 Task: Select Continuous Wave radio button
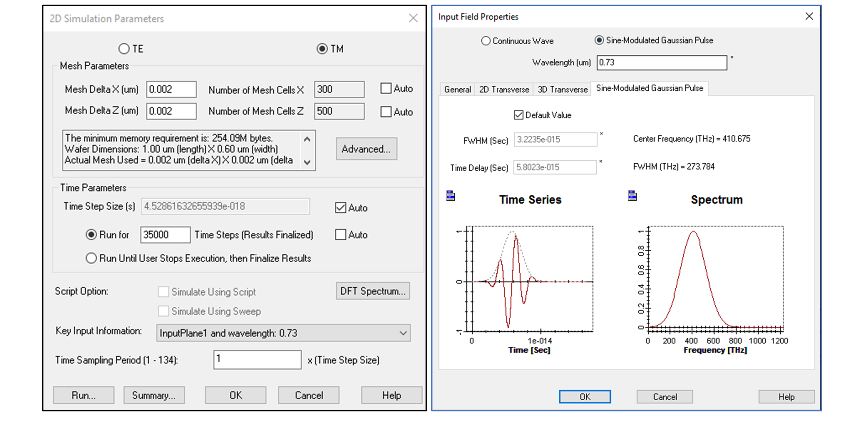[x=486, y=41]
